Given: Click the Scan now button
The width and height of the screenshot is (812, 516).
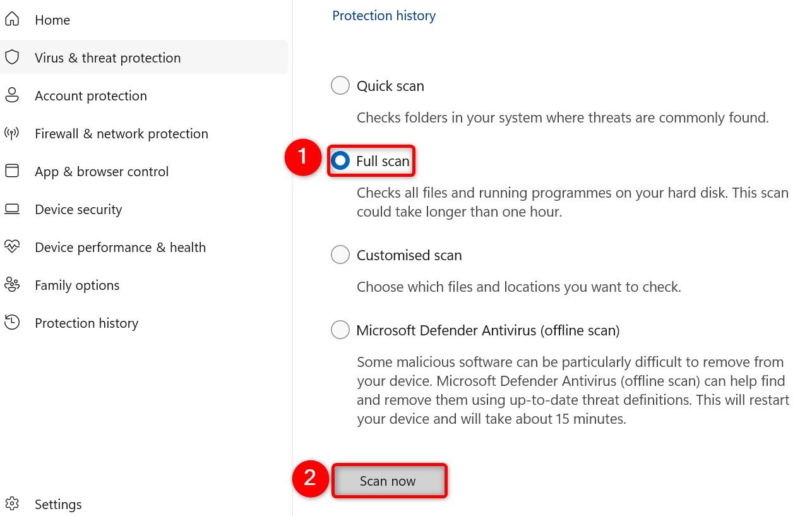Looking at the screenshot, I should tap(388, 480).
